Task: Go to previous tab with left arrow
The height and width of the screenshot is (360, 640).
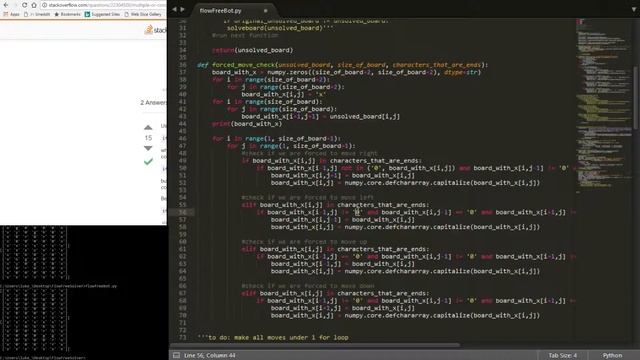Action: point(174,9)
